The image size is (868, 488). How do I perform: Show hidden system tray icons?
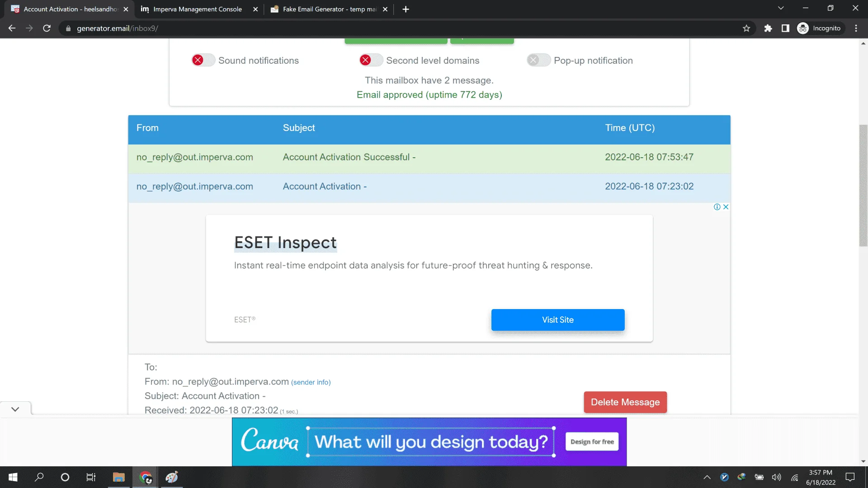click(707, 477)
